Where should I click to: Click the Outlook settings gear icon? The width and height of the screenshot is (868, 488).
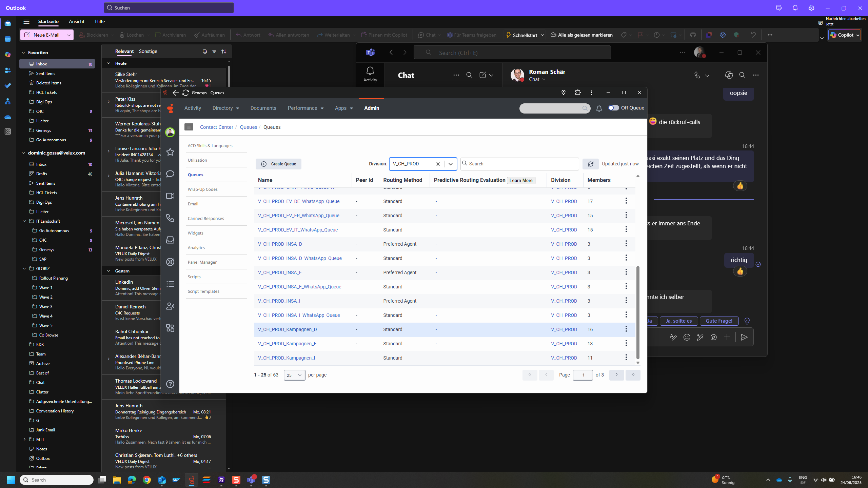click(811, 8)
